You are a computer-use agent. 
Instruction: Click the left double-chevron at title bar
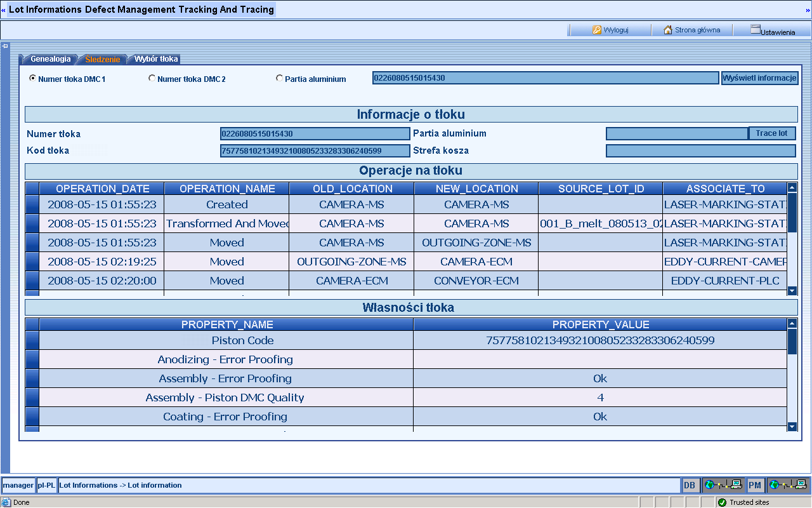click(3, 10)
